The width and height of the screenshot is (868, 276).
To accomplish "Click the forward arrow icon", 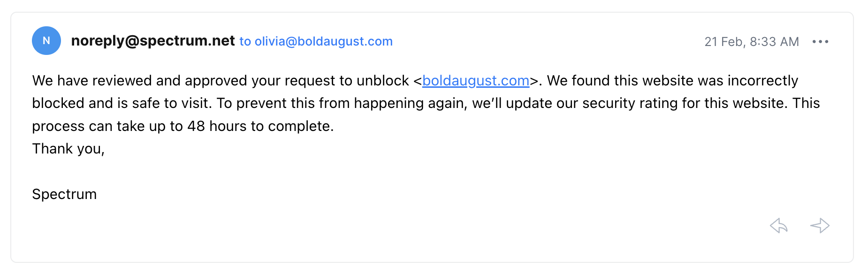I will (820, 226).
